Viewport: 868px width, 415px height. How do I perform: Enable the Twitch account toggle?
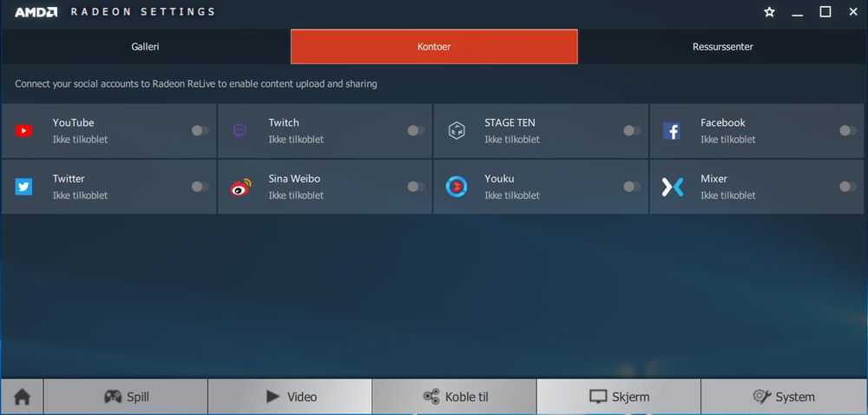[x=417, y=130]
